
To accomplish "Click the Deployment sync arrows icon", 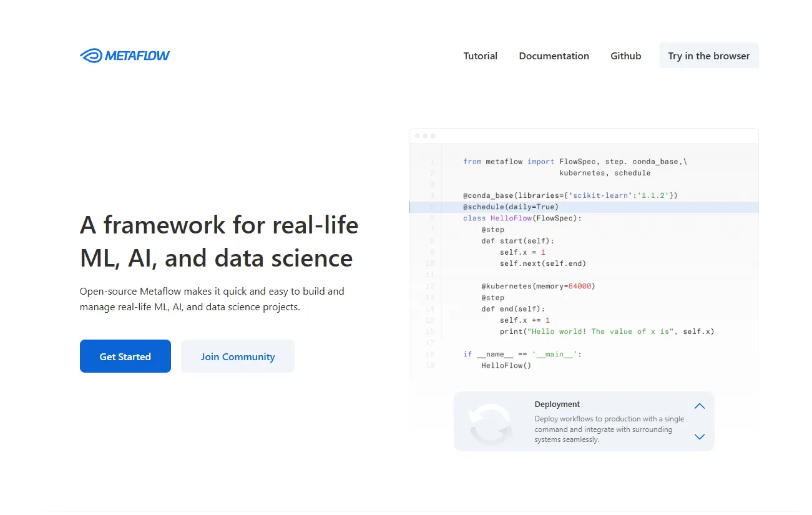I will [491, 424].
